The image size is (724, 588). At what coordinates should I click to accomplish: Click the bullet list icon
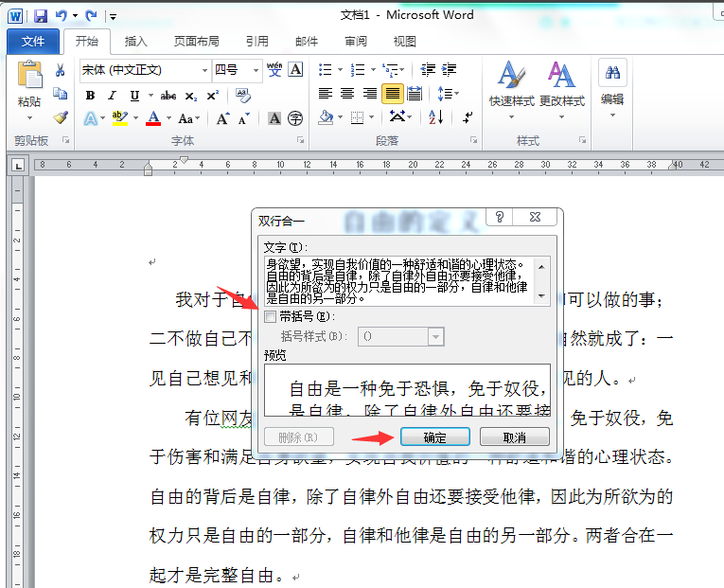pyautogui.click(x=326, y=70)
